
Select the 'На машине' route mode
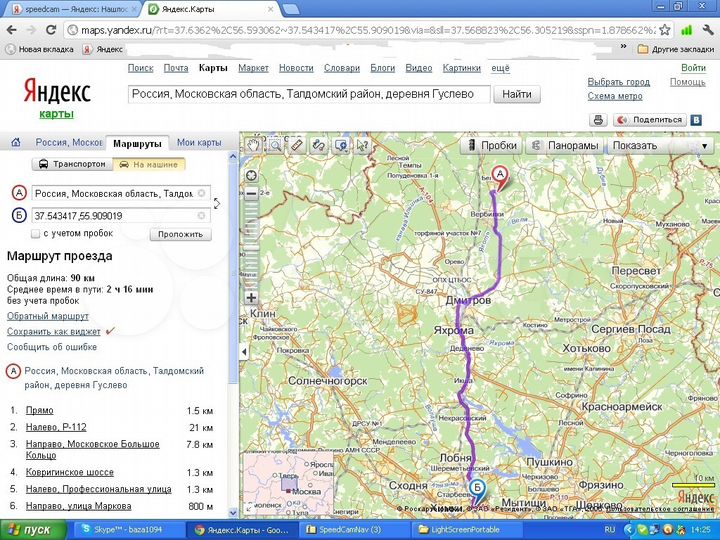pyautogui.click(x=149, y=164)
